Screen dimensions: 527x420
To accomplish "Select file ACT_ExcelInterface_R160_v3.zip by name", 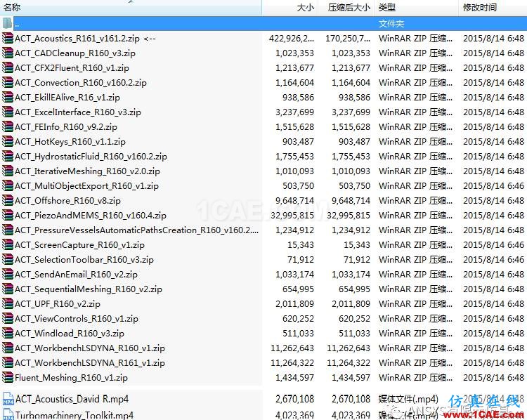I will 78,112.
